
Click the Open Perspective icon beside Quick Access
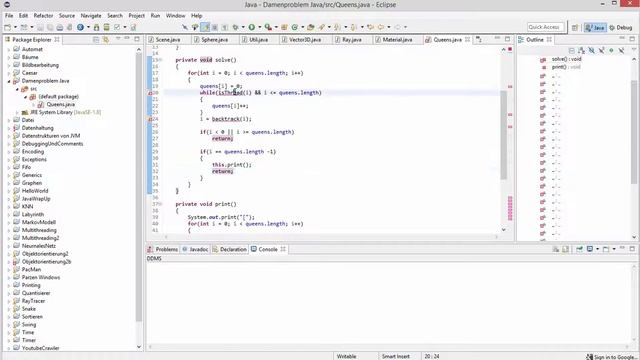click(575, 27)
